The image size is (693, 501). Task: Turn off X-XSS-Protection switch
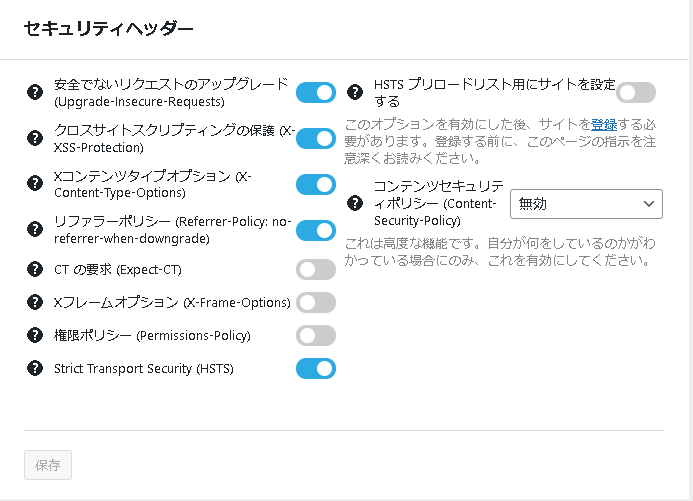[316, 138]
